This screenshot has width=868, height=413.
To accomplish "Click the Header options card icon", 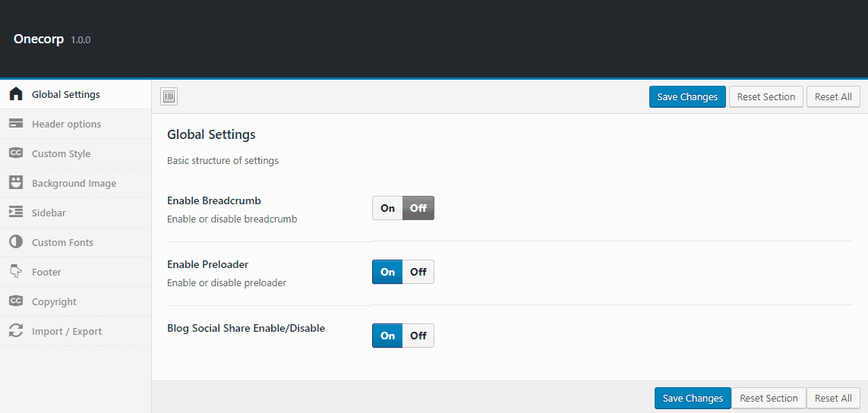I will (x=16, y=124).
